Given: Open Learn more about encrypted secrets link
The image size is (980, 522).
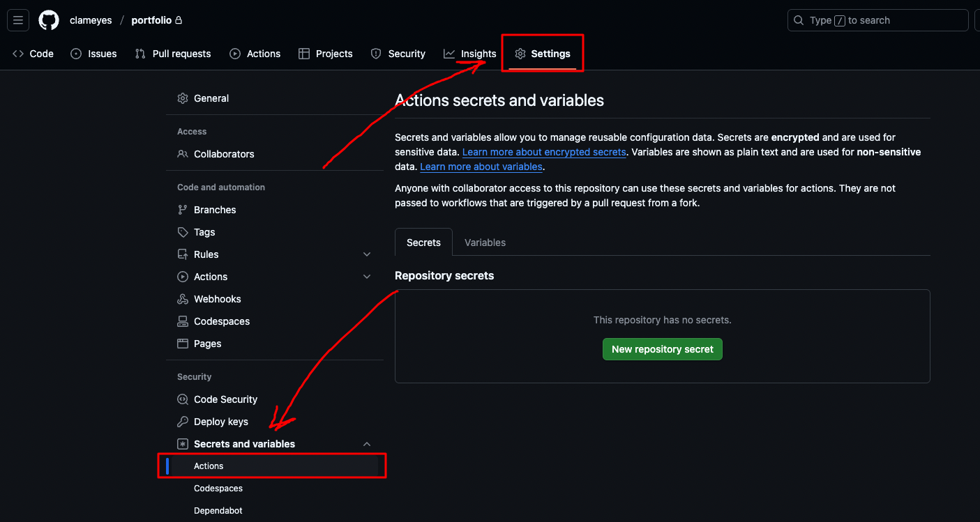Looking at the screenshot, I should 544,152.
